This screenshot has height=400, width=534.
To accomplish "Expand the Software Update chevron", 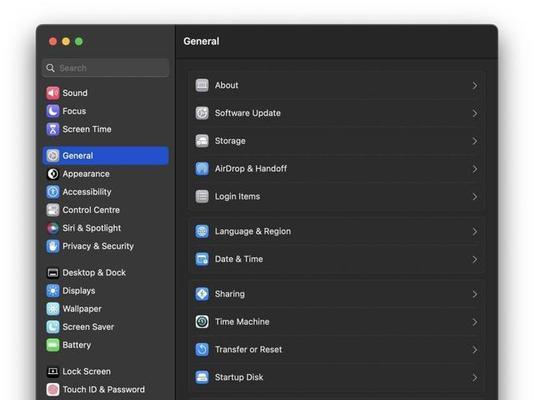I will (x=475, y=113).
